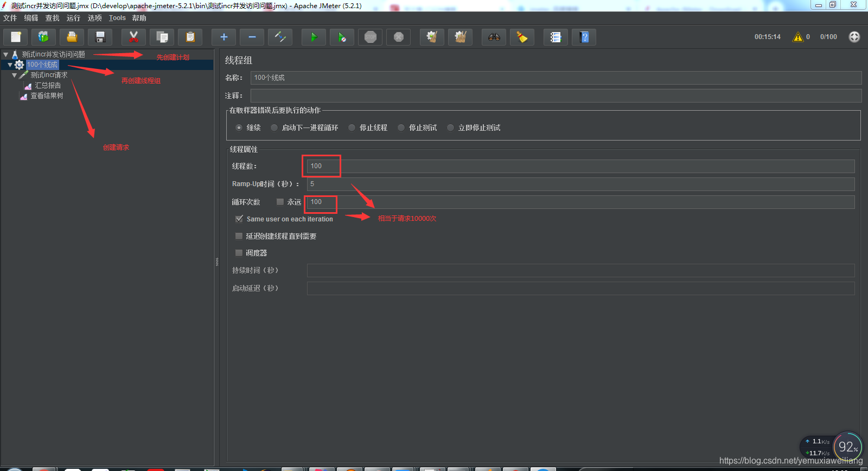Select Stop Test (停止测试) radio button
The width and height of the screenshot is (868, 471).
(x=401, y=128)
